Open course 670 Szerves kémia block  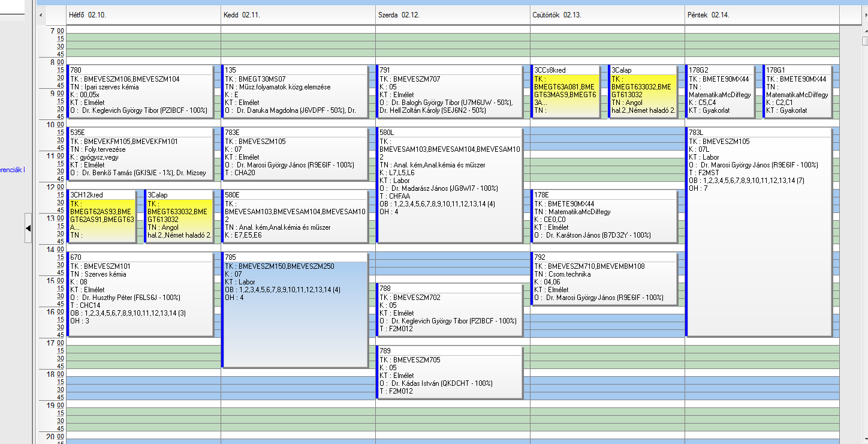(140, 294)
